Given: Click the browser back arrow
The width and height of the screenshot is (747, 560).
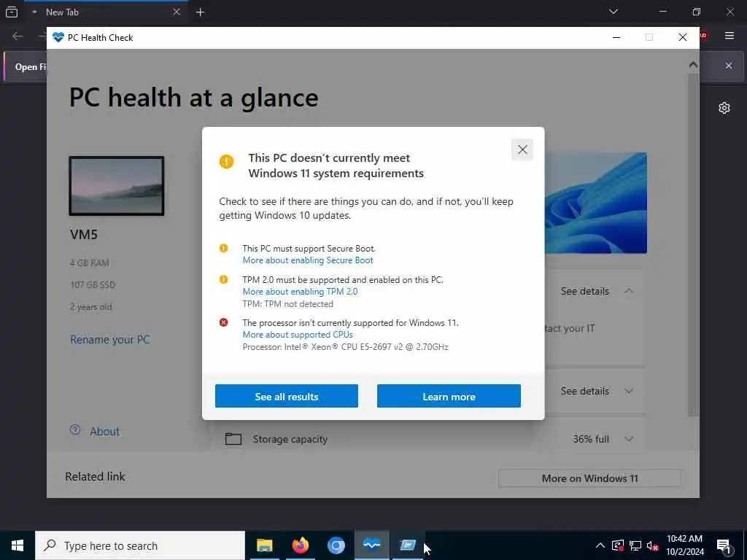Looking at the screenshot, I should 18,36.
